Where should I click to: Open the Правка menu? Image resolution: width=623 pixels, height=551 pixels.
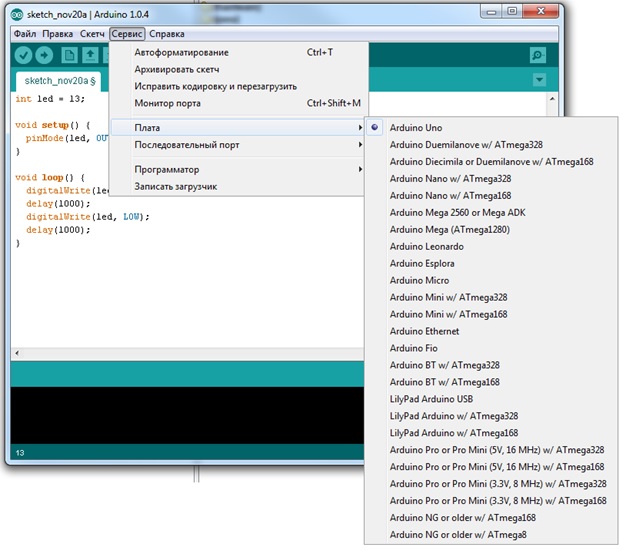(x=58, y=34)
